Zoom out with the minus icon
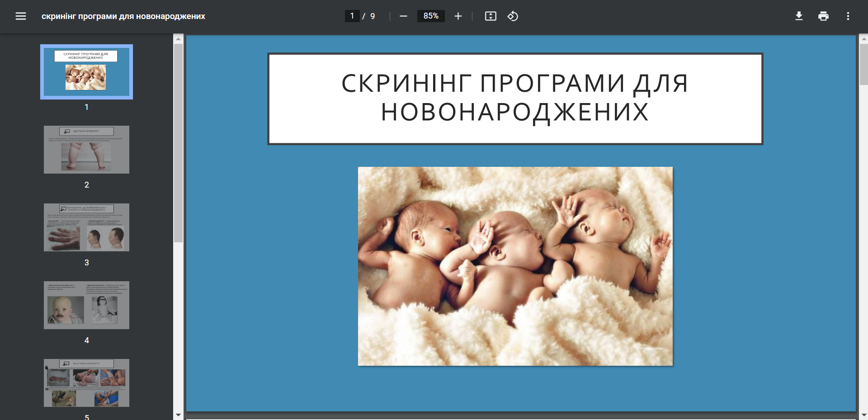Image resolution: width=868 pixels, height=420 pixels. pyautogui.click(x=403, y=16)
